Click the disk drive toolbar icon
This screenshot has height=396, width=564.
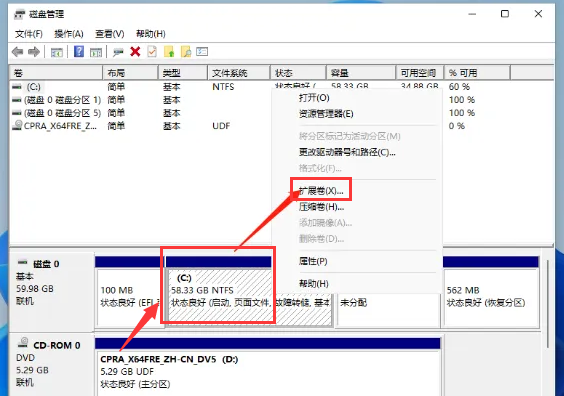118,53
